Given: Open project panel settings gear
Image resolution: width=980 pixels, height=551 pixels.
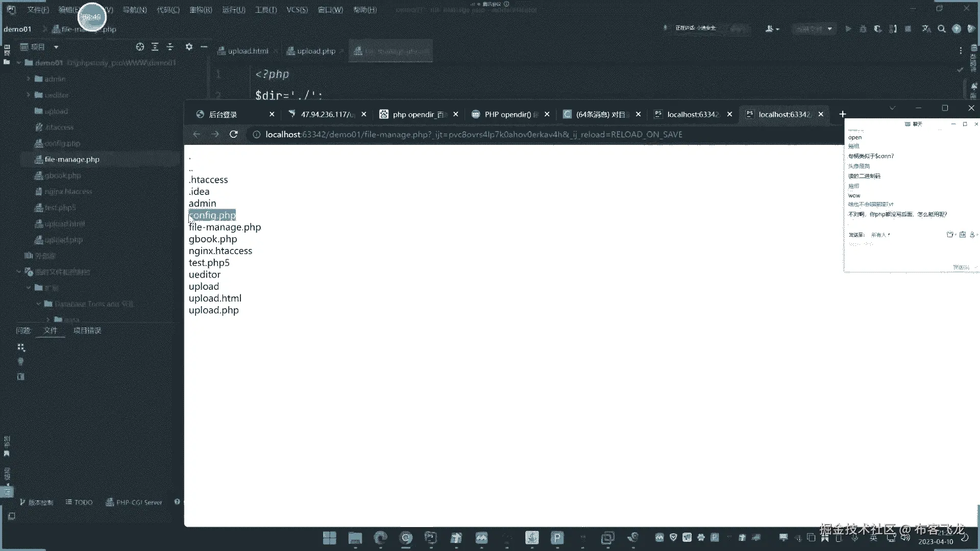Looking at the screenshot, I should point(189,47).
